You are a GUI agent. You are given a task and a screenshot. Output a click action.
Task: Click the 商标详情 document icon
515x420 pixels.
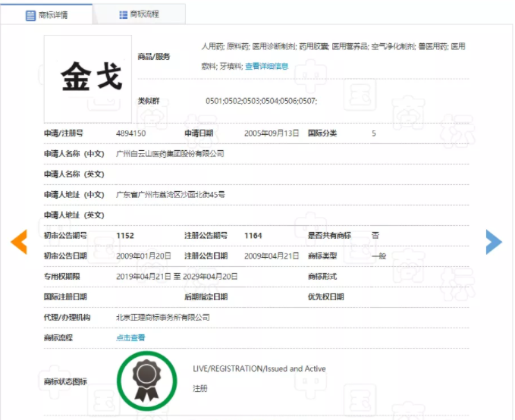pyautogui.click(x=30, y=15)
